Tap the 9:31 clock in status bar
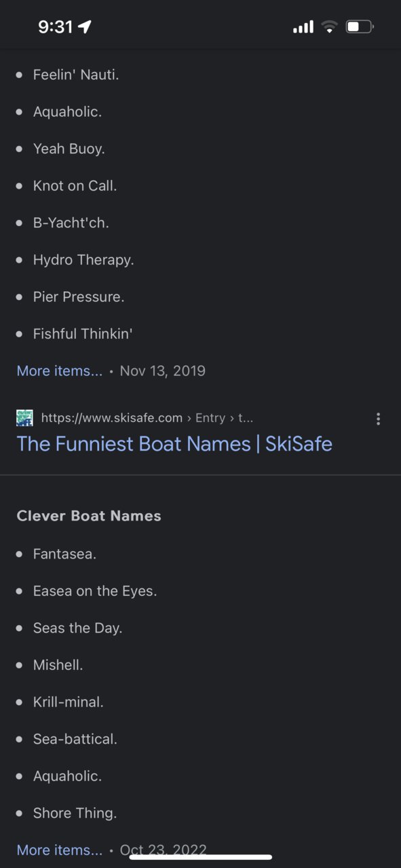Viewport: 401px width, 868px height. [55, 27]
